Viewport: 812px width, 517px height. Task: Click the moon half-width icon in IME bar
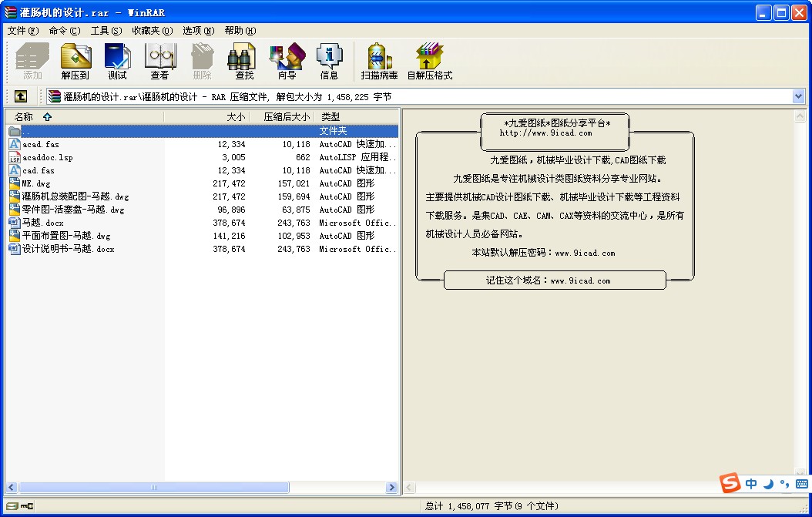769,484
